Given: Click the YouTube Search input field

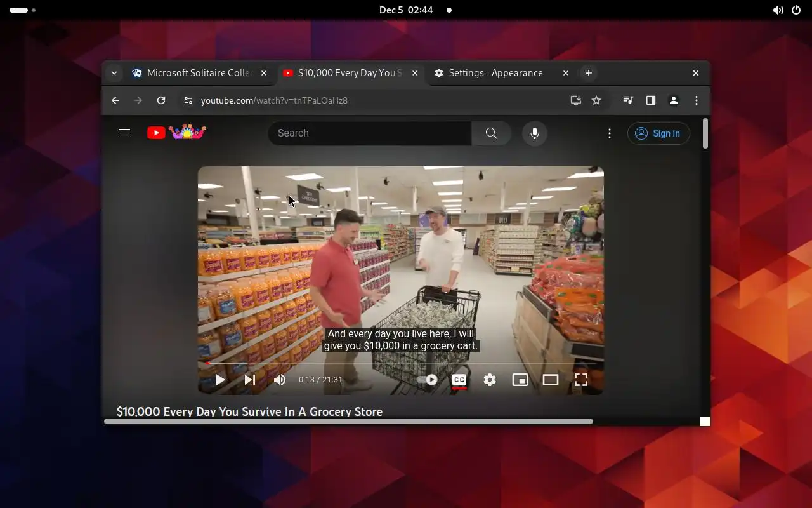Looking at the screenshot, I should tap(370, 133).
